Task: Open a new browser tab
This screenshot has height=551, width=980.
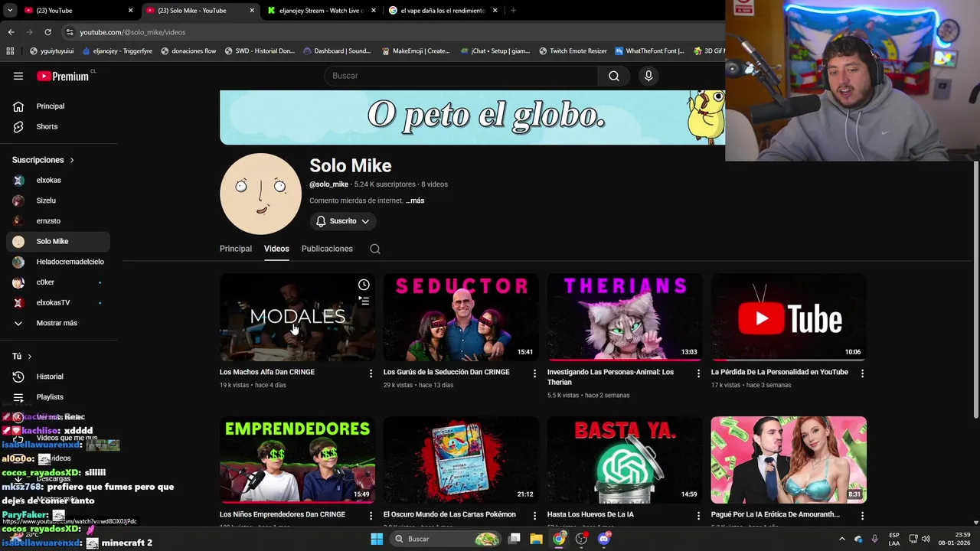Action: click(x=513, y=11)
